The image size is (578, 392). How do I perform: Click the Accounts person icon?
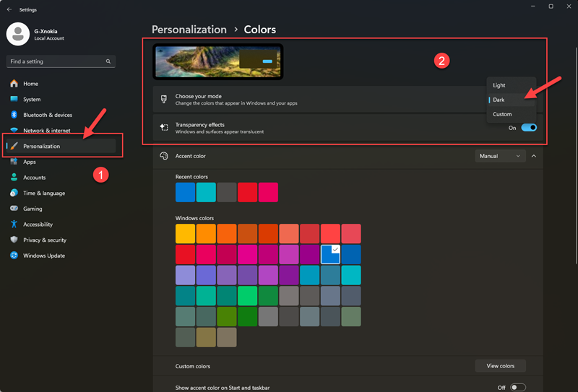[14, 177]
